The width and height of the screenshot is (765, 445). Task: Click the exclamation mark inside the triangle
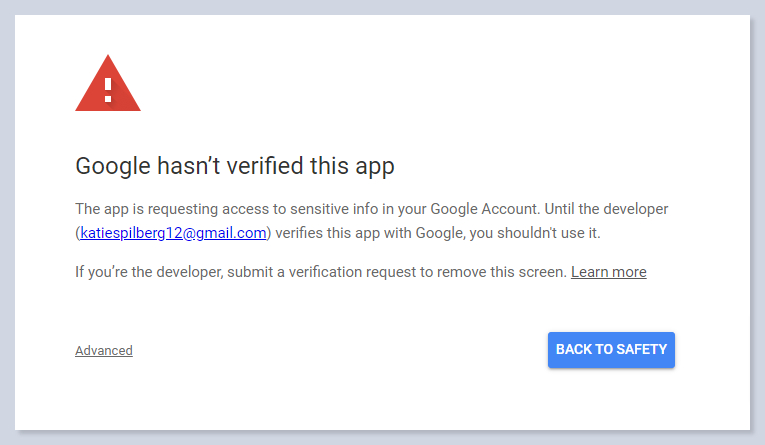coord(108,88)
